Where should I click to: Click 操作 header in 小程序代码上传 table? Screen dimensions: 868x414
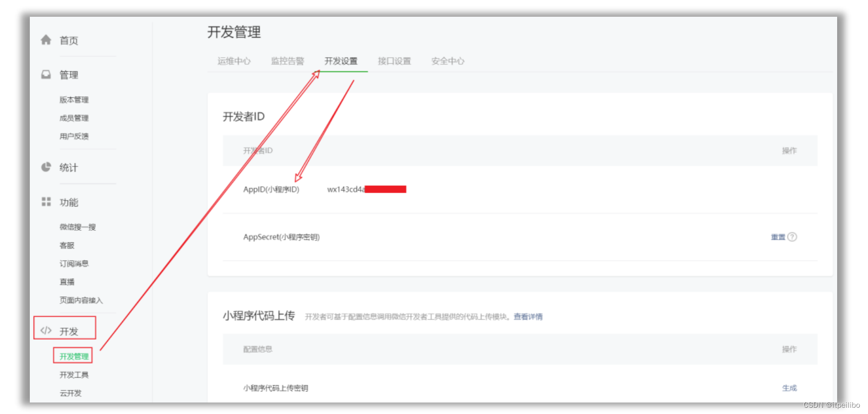point(790,349)
